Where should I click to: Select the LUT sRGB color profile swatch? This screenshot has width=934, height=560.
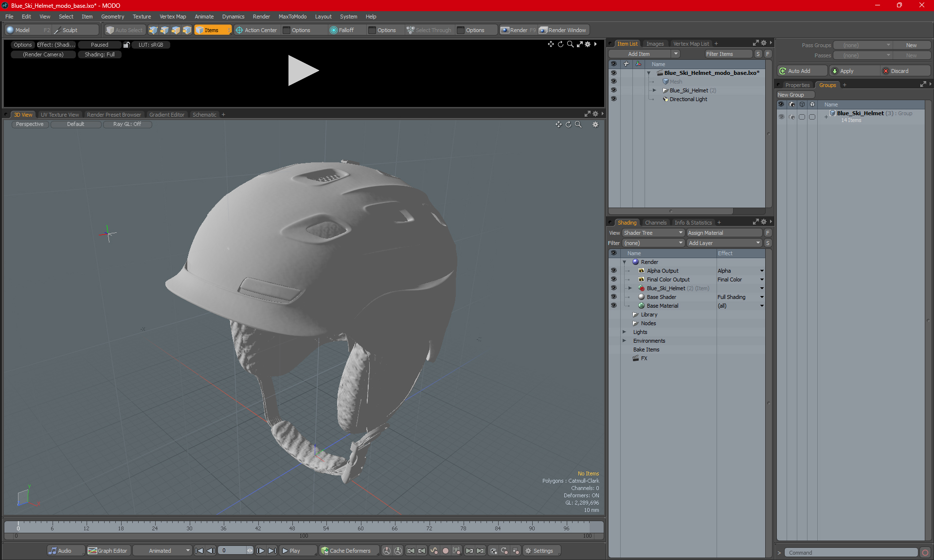coord(153,44)
